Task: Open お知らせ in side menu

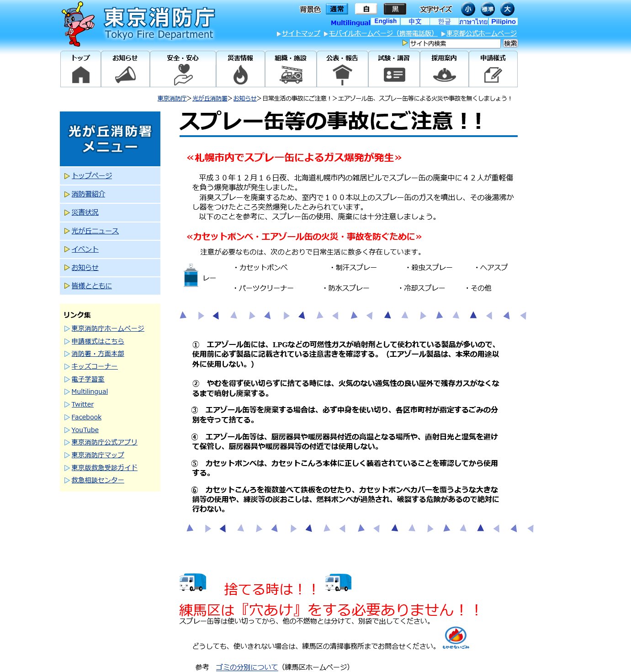Action: coord(85,268)
